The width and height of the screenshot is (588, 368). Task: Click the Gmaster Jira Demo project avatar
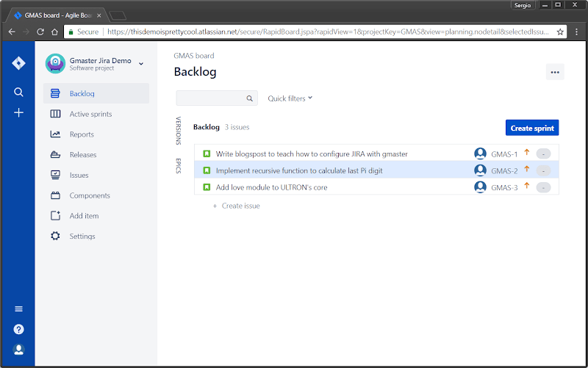pos(55,63)
